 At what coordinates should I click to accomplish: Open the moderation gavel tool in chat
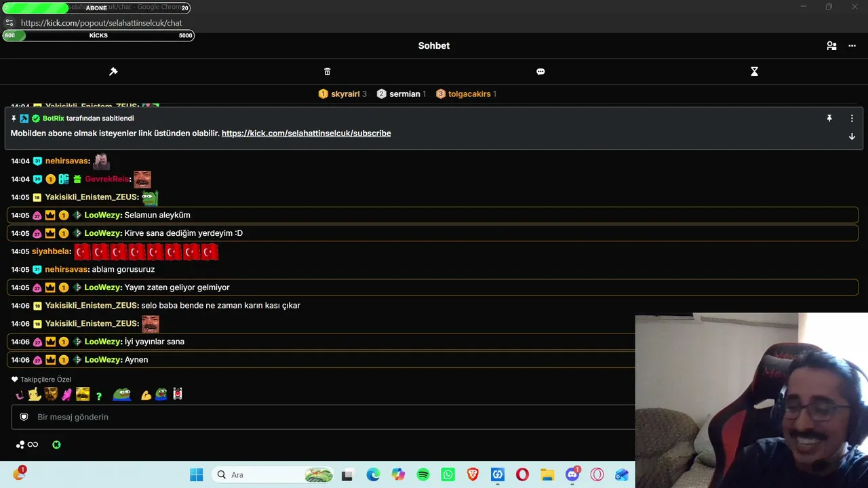[x=113, y=71]
